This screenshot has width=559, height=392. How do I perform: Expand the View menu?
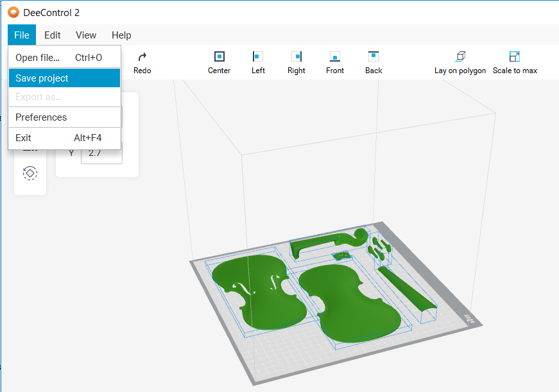click(86, 35)
